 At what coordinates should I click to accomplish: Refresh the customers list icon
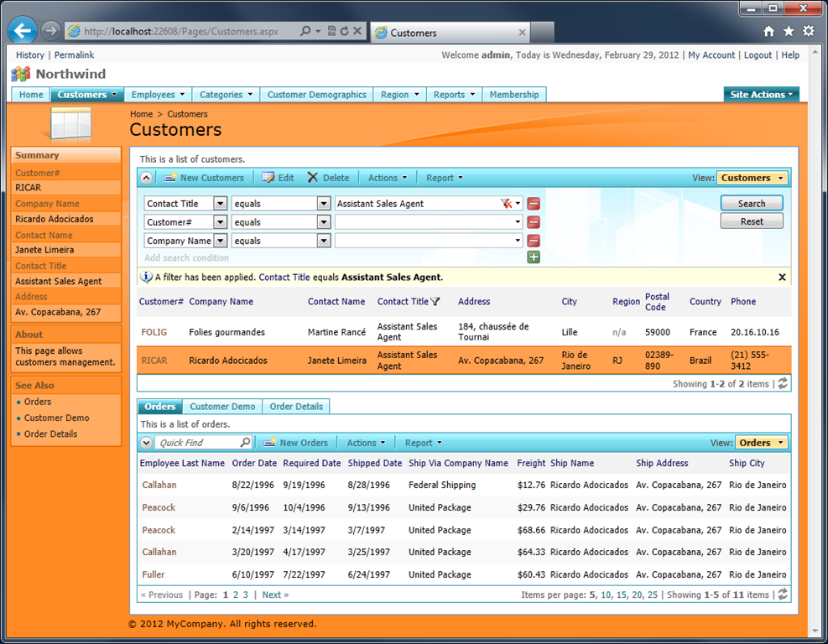[x=783, y=383]
